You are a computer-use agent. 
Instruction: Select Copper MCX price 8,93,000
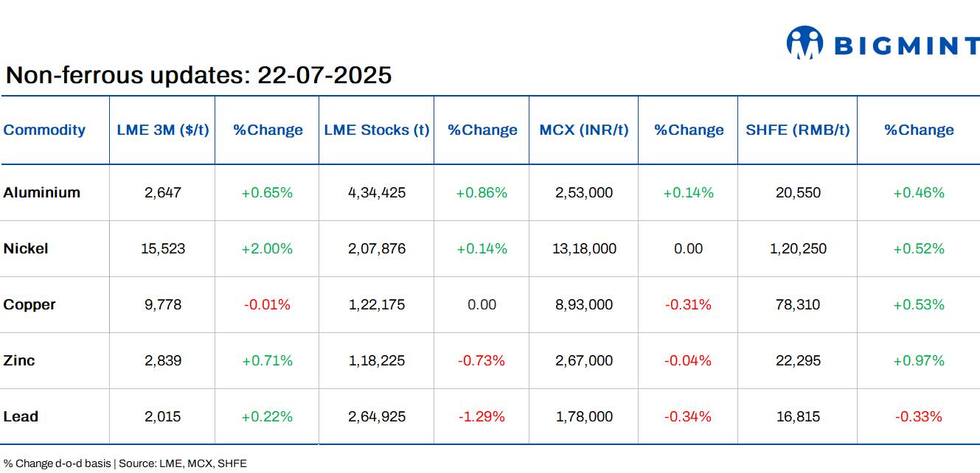click(584, 304)
